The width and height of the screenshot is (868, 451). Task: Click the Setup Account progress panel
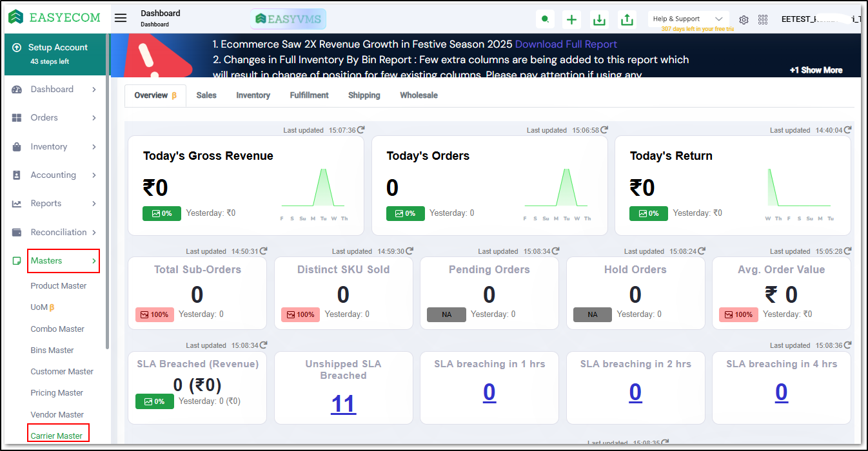pyautogui.click(x=55, y=54)
